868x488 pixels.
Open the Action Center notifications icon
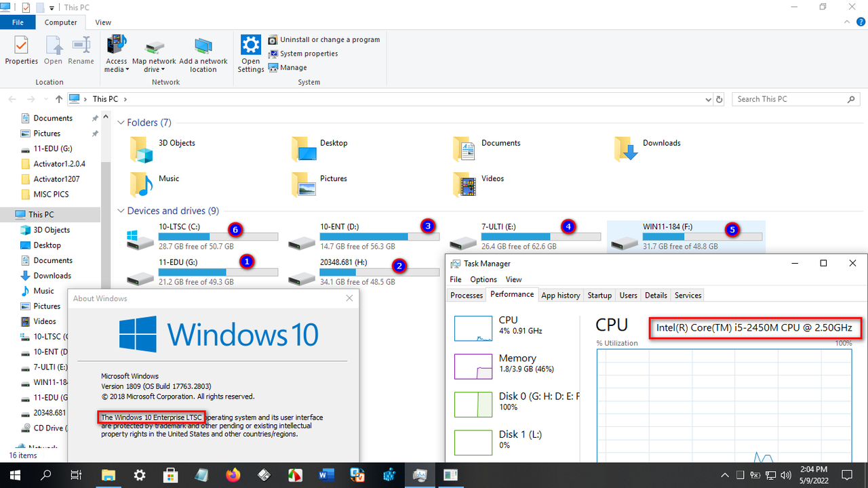(846, 474)
